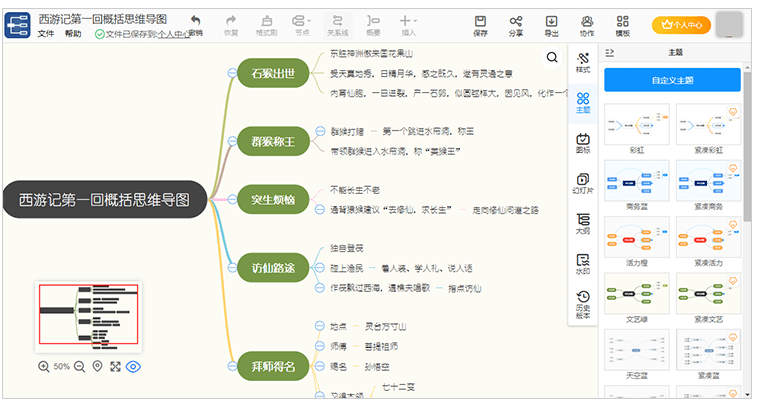The width and height of the screenshot is (763, 406).
Task: Click the Save (保存) toolbar icon
Action: tap(480, 25)
